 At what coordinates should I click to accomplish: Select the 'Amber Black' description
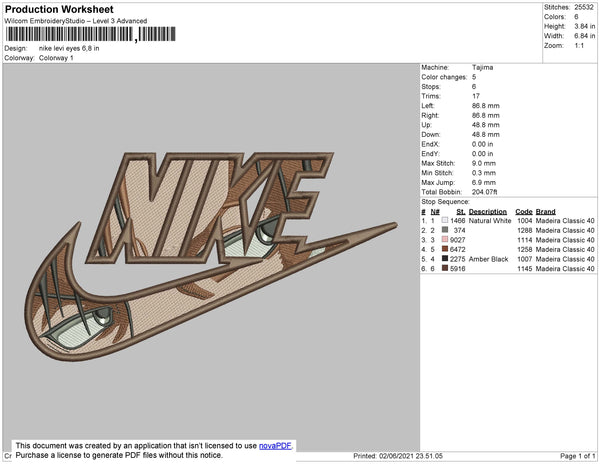(x=488, y=259)
